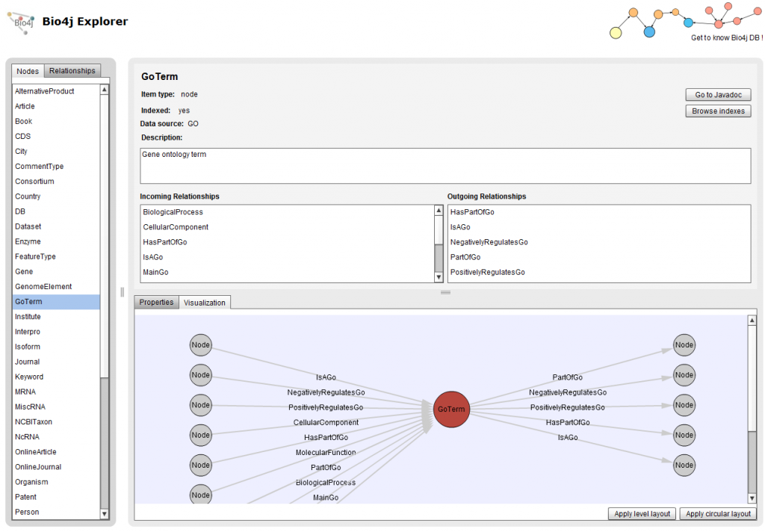Select PartOfGo in Outgoing Relationships

pyautogui.click(x=598, y=257)
